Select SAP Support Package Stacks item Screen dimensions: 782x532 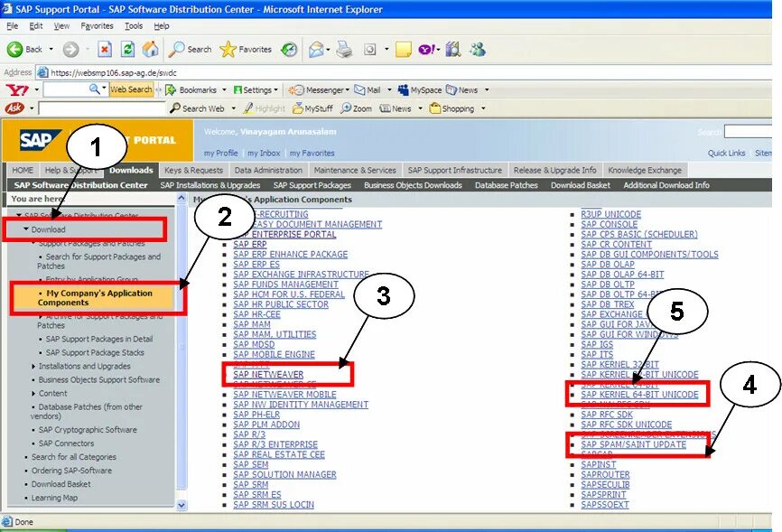coord(95,352)
